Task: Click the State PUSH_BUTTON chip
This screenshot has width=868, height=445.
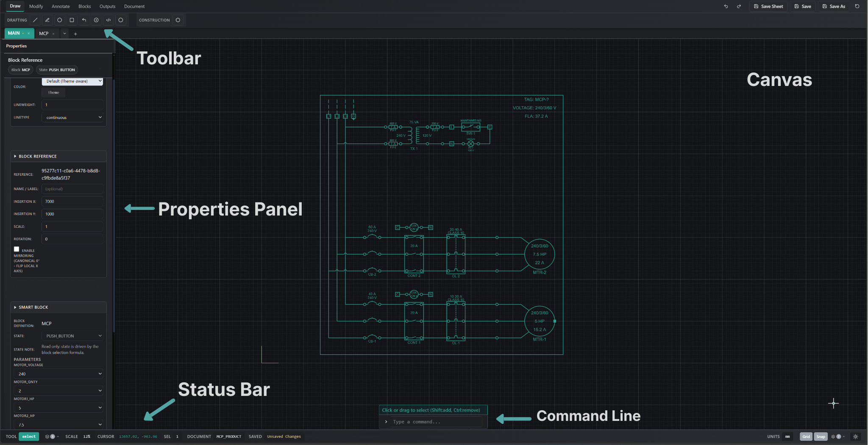Action: click(57, 70)
